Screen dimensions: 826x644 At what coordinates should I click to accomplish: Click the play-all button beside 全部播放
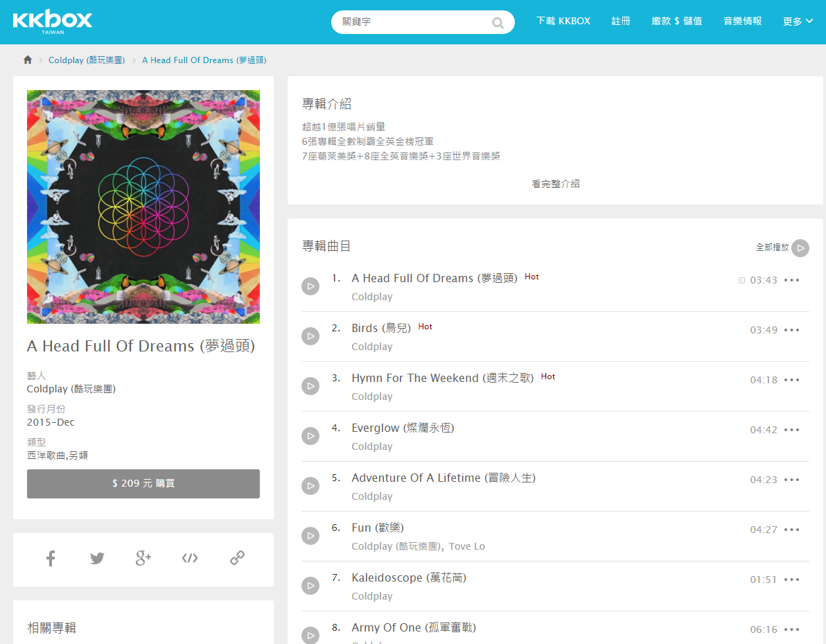pyautogui.click(x=800, y=247)
